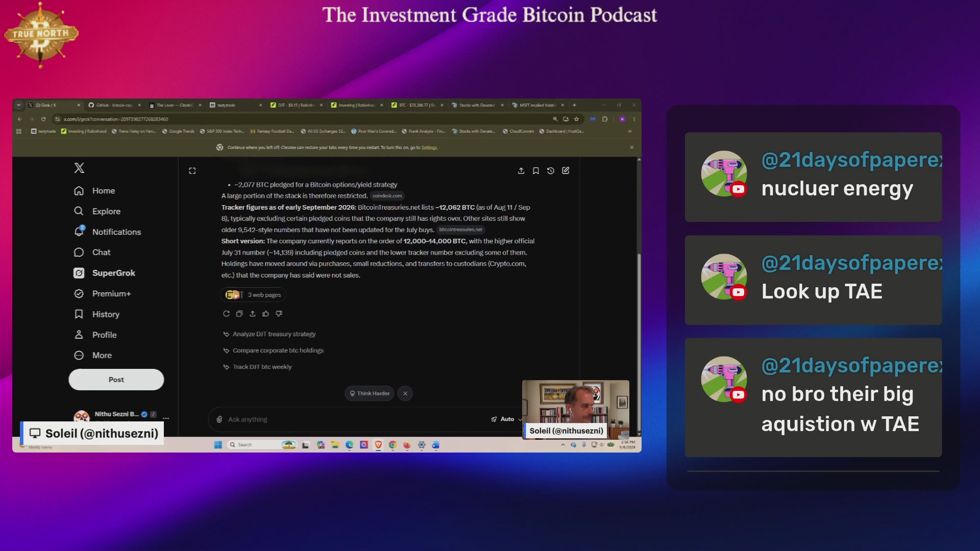Regenerate the Grok response
This screenshot has height=551, width=980.
[x=226, y=314]
